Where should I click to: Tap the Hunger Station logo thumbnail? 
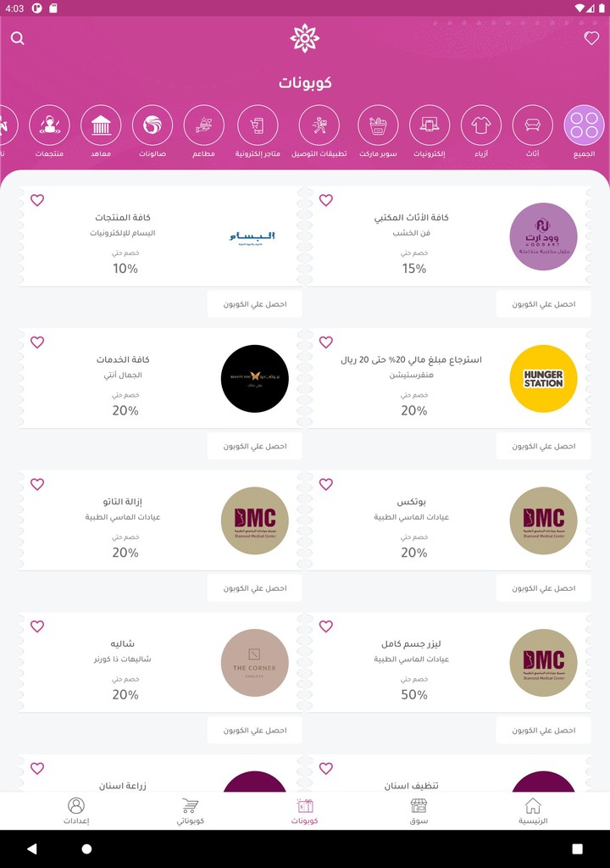[543, 379]
